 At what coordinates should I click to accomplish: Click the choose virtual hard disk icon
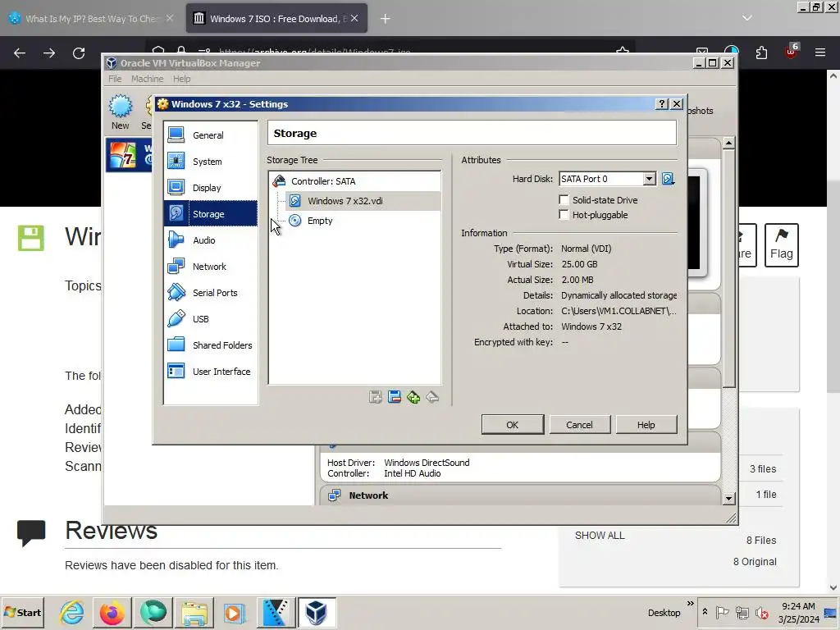pos(668,179)
